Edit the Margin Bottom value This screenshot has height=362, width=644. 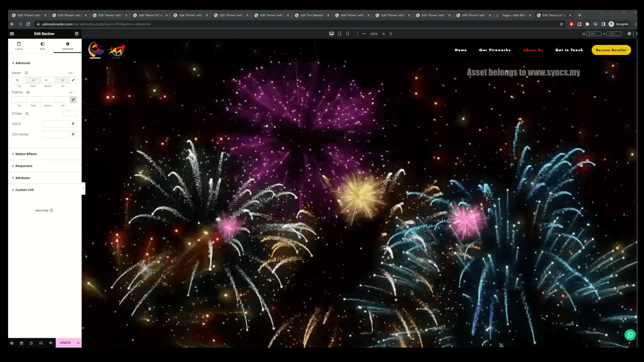coord(48,80)
